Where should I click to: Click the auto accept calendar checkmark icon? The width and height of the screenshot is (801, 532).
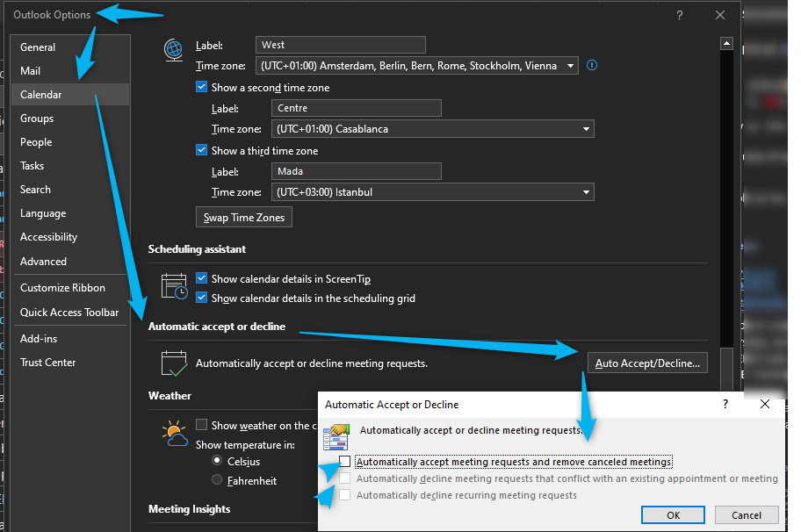point(174,363)
